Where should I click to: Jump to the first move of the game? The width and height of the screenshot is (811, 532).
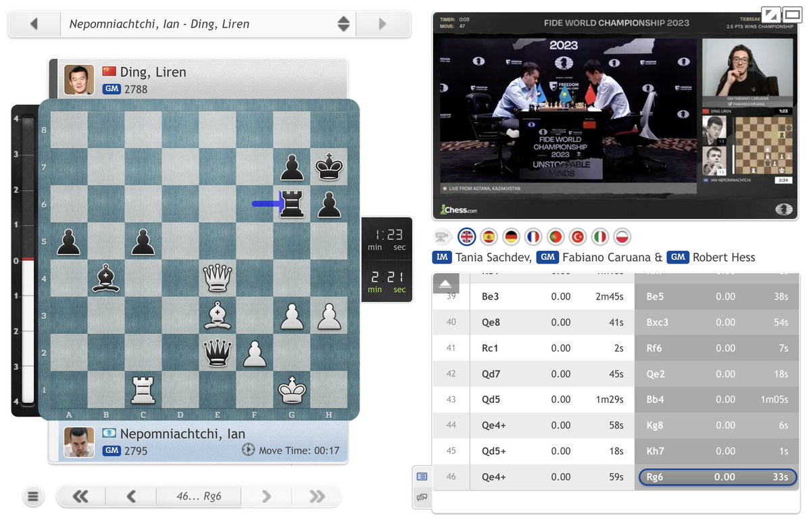pyautogui.click(x=80, y=497)
